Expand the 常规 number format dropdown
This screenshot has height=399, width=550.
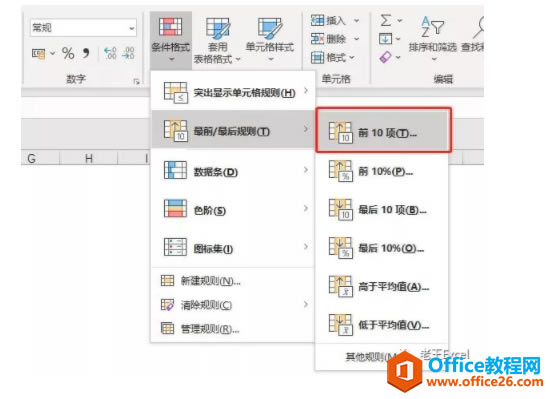click(132, 28)
